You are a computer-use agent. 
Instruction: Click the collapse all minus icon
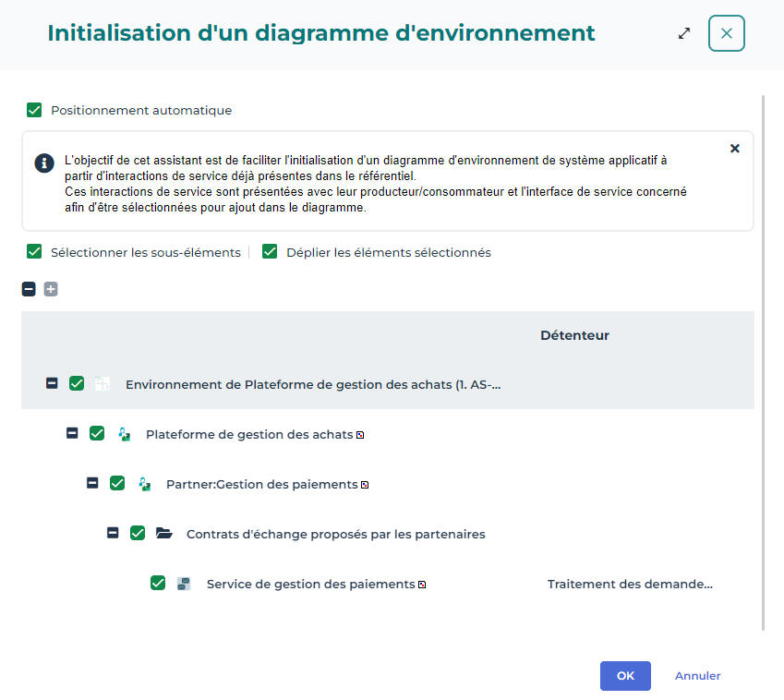coord(29,289)
